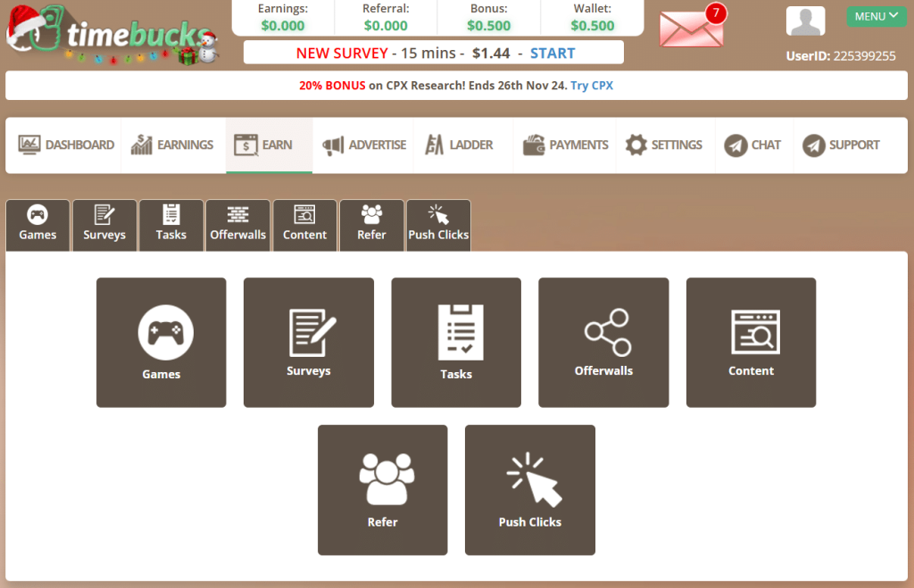Viewport: 914px width, 588px height.
Task: Open the Dashboard navigation item
Action: (66, 145)
